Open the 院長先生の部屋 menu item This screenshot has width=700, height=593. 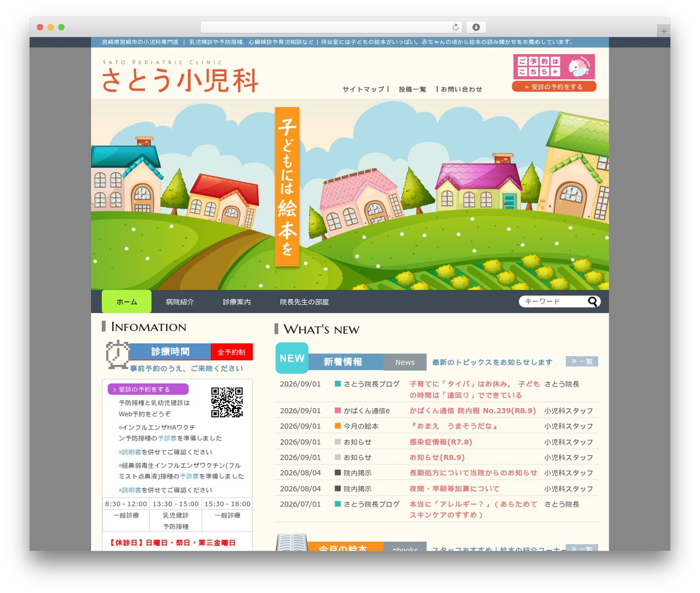[305, 301]
